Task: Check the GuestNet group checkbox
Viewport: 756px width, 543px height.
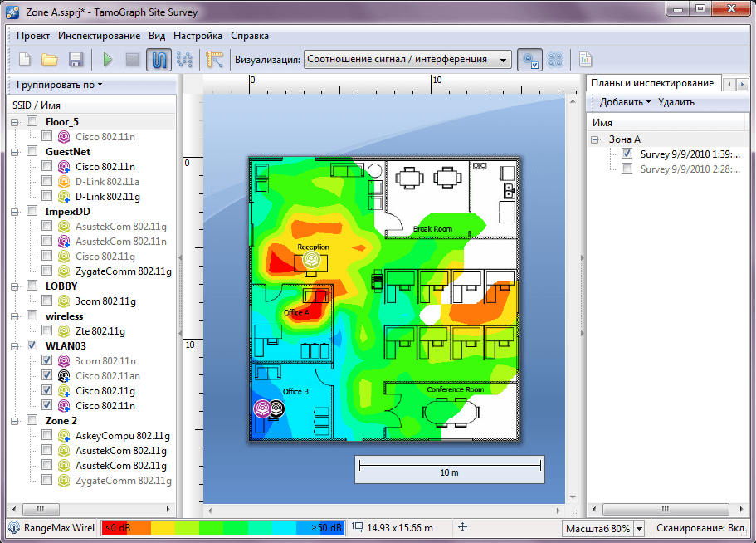Action: click(x=32, y=151)
